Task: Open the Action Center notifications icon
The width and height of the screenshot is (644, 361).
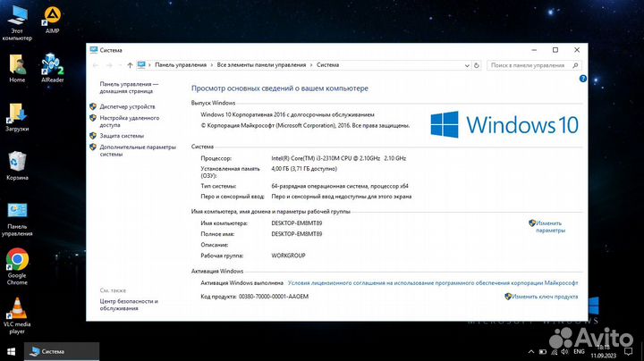Action: pyautogui.click(x=629, y=351)
